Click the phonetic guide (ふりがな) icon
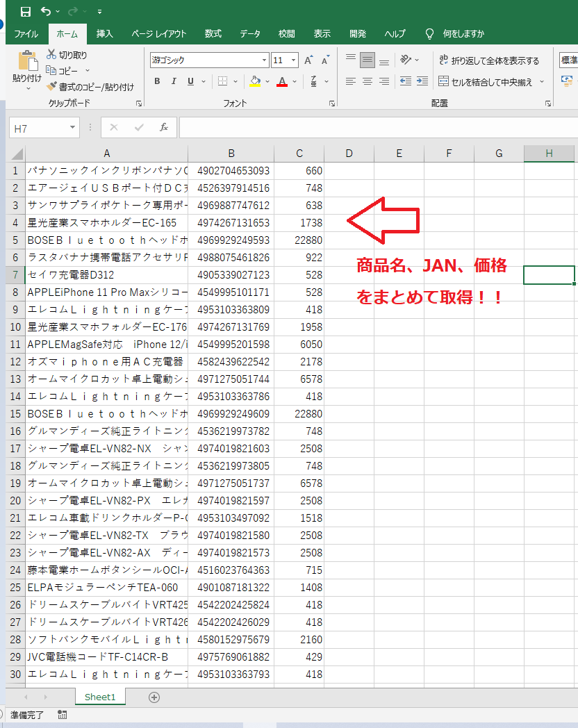The height and width of the screenshot is (728, 578). coord(314,81)
